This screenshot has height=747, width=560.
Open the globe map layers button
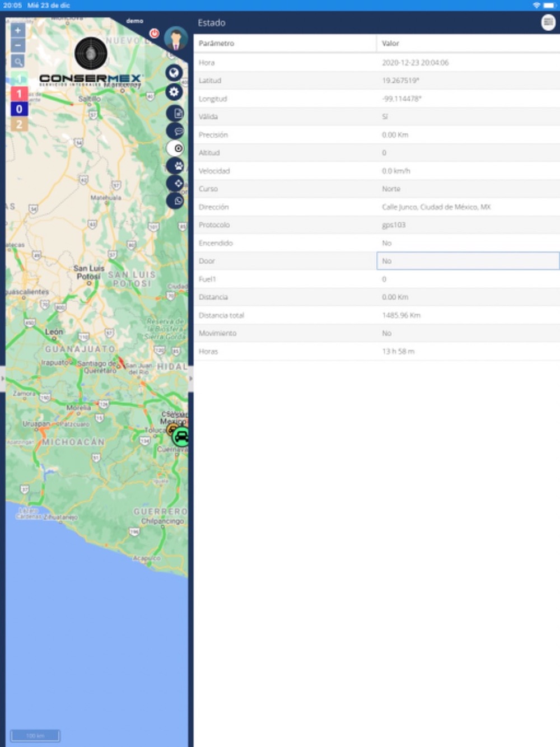click(174, 73)
